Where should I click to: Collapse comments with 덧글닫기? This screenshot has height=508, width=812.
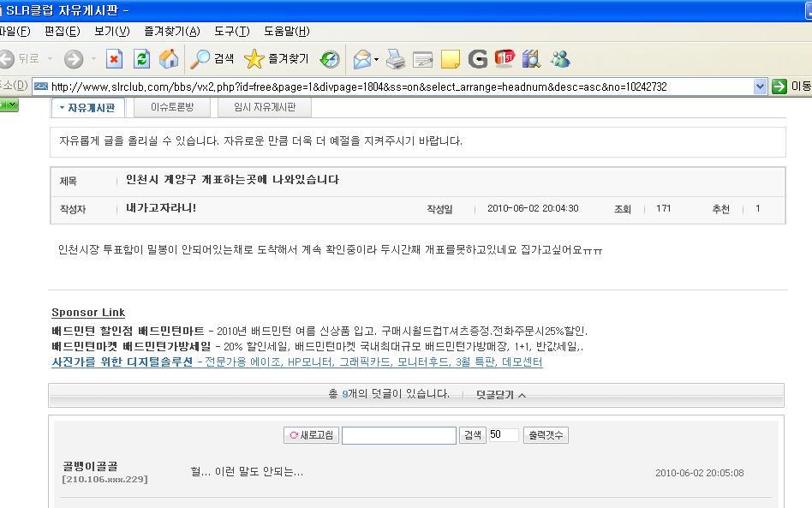click(x=501, y=395)
